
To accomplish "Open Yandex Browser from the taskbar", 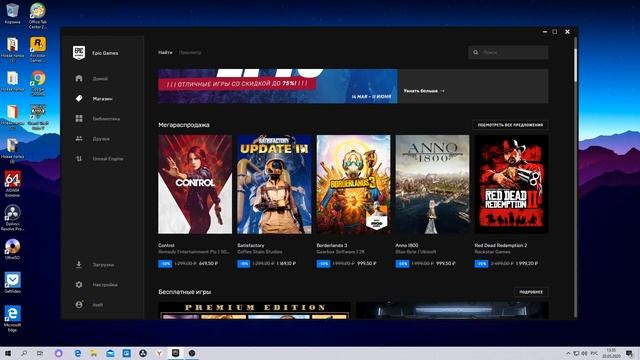I will [159, 353].
